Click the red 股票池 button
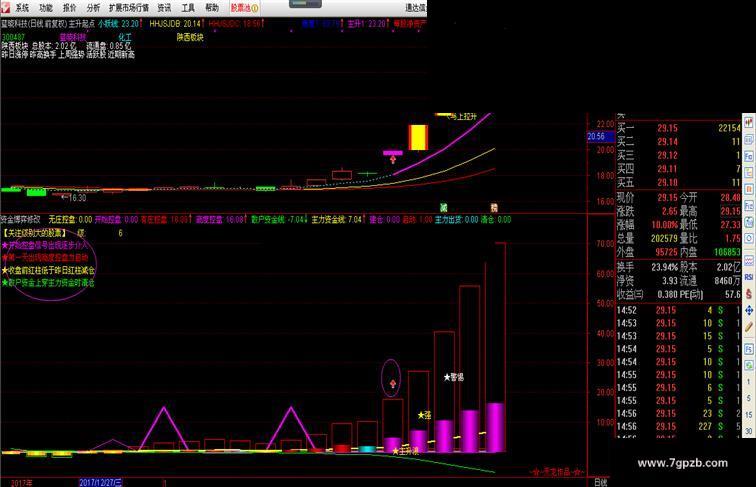 coord(244,8)
